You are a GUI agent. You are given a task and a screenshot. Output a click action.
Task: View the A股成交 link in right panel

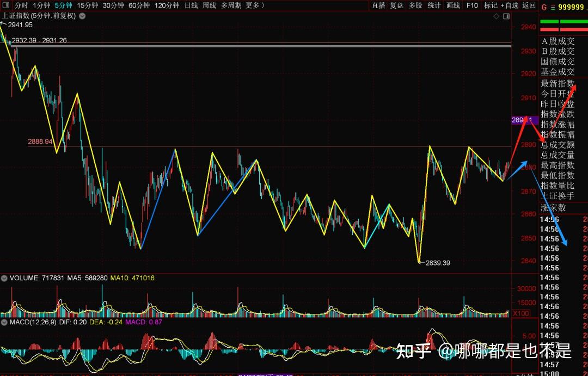point(558,41)
